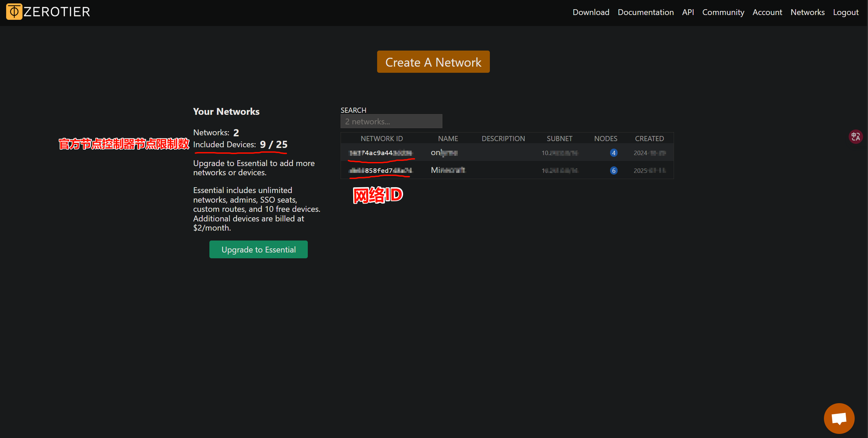Open the Download page

(x=591, y=12)
